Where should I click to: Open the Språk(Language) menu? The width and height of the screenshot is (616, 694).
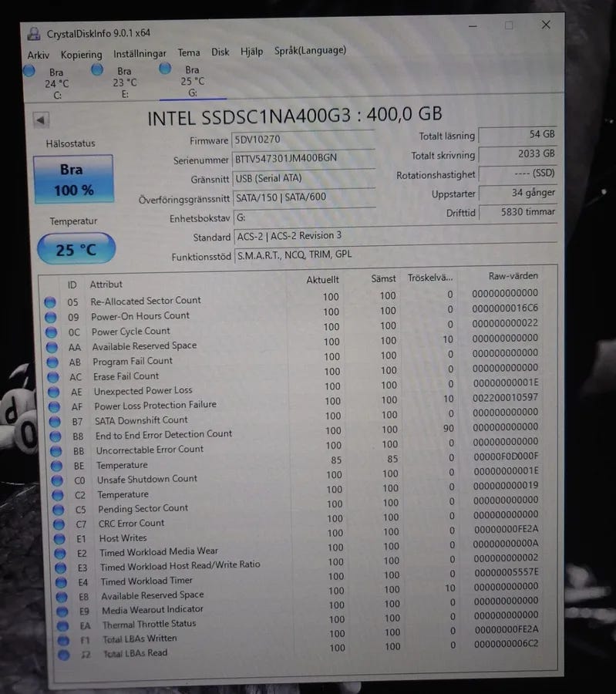(x=310, y=50)
